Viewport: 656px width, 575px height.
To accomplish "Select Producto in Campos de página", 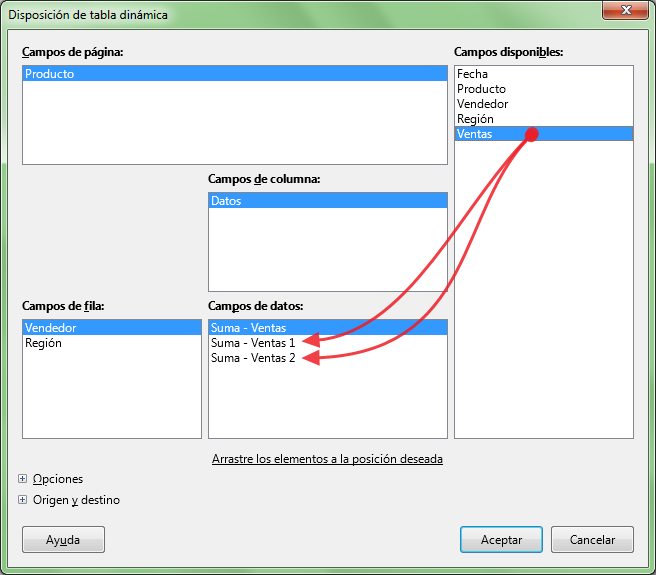I will [x=50, y=74].
